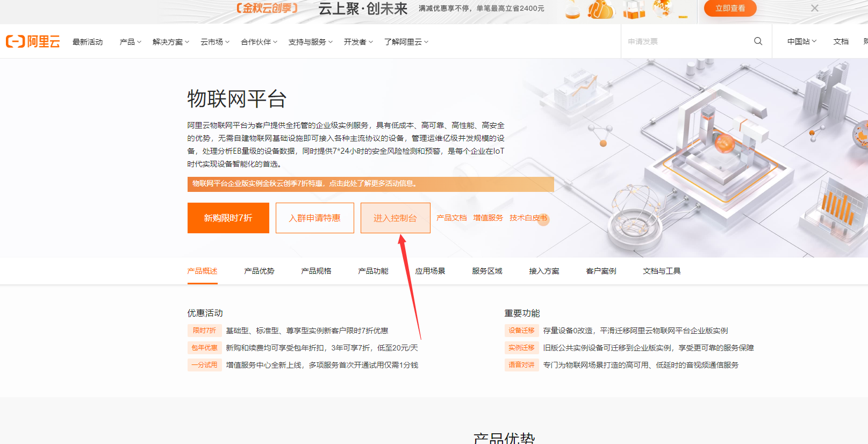Close the top promotional banner

pos(815,8)
